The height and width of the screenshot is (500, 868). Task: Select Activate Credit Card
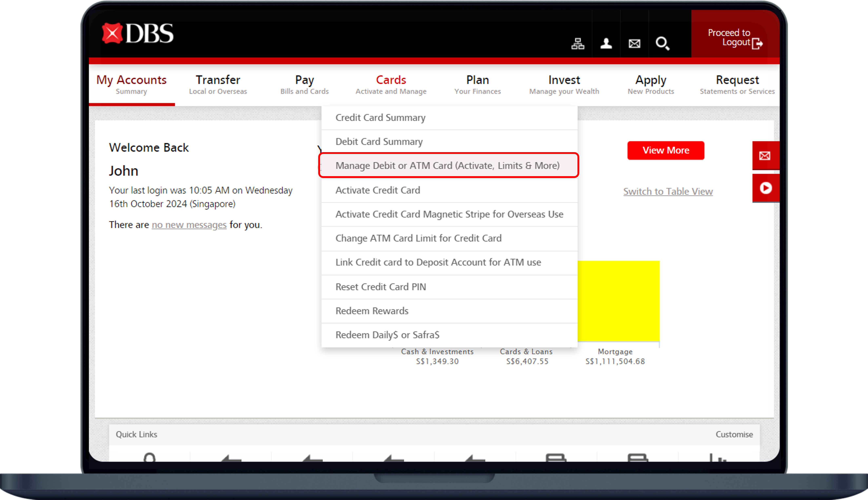tap(449, 190)
